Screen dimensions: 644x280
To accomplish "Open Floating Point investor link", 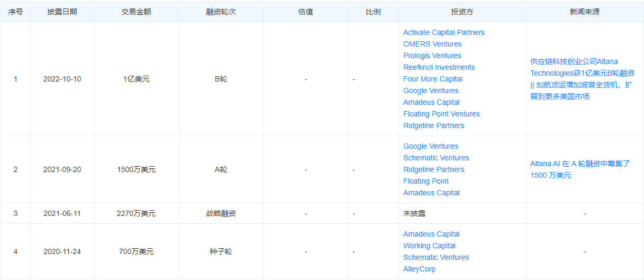I will click(x=425, y=181).
